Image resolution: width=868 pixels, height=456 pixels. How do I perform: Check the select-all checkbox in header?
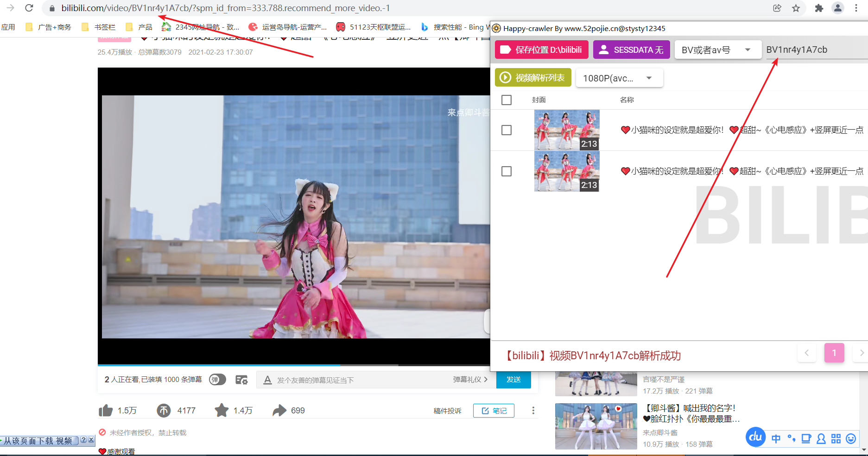pyautogui.click(x=507, y=100)
